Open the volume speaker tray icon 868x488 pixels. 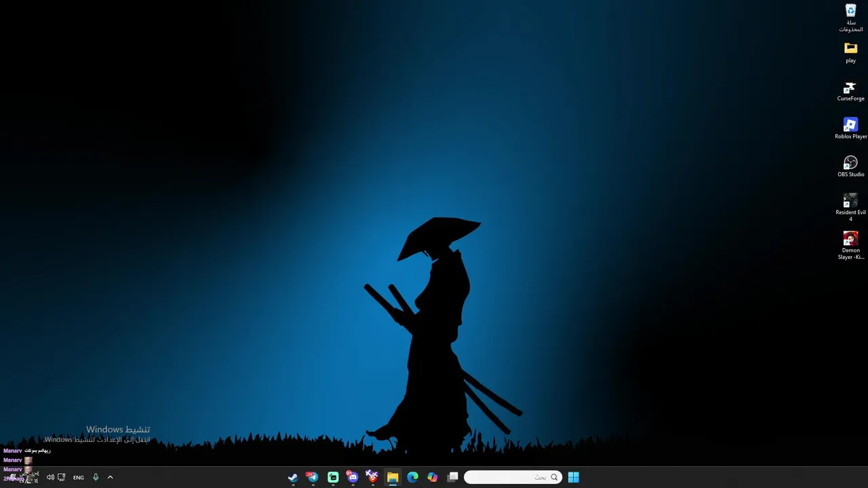point(50,477)
